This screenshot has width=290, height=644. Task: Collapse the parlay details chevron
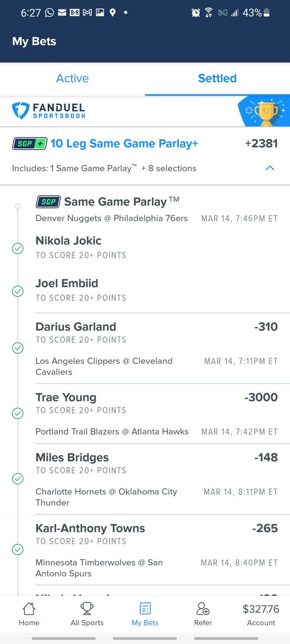tap(270, 168)
